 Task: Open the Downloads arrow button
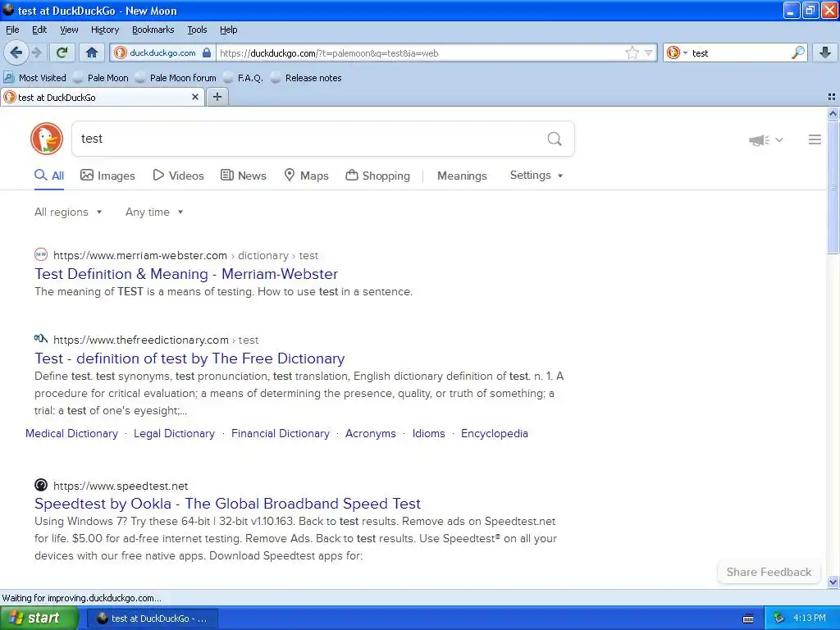coord(825,52)
